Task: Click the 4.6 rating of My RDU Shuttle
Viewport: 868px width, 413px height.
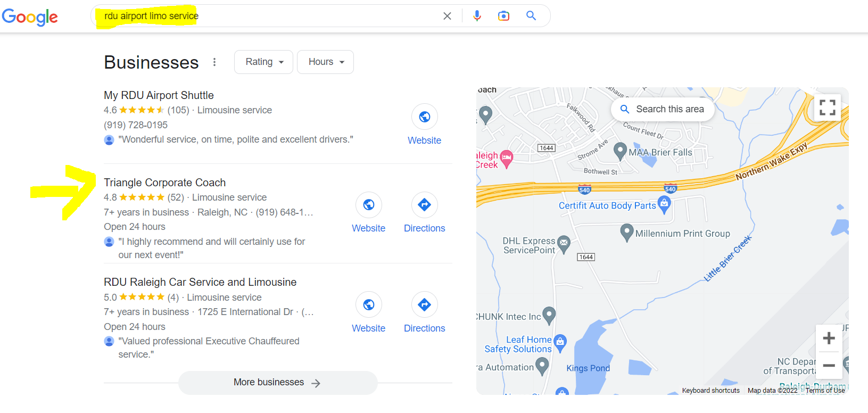Action: (110, 110)
